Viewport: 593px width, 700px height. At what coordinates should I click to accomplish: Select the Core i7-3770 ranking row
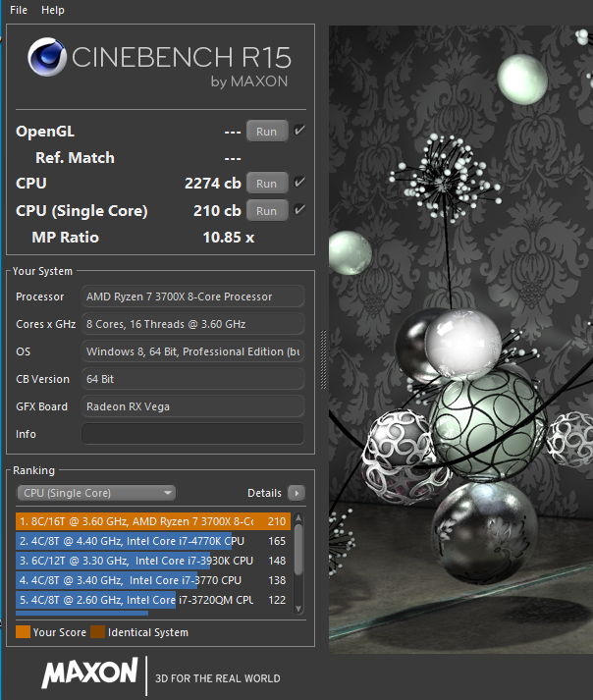tap(153, 580)
